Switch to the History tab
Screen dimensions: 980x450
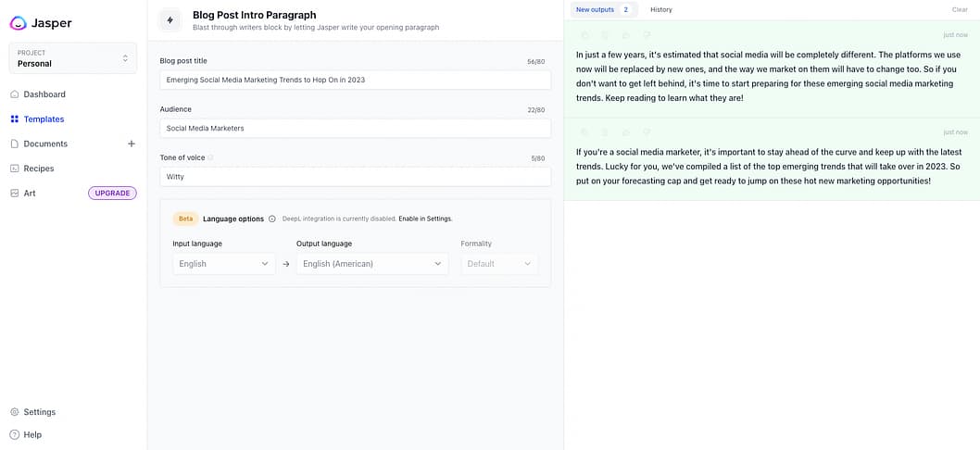click(660, 9)
